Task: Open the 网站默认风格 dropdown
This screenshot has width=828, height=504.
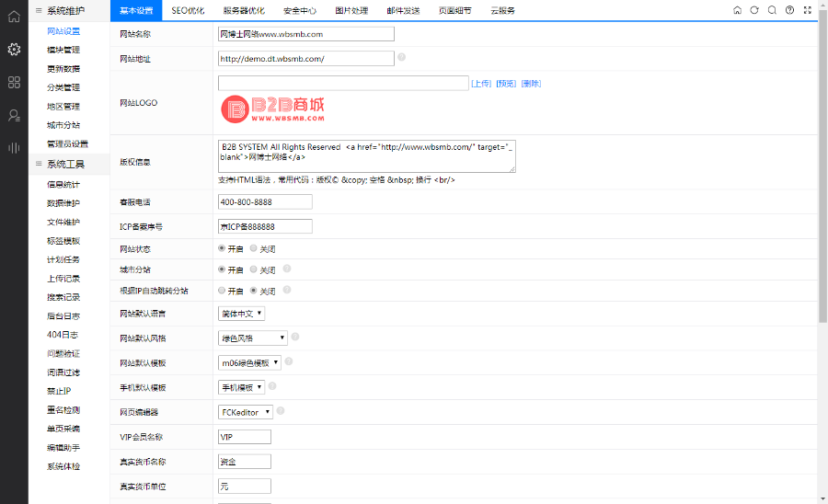Action: pyautogui.click(x=253, y=338)
